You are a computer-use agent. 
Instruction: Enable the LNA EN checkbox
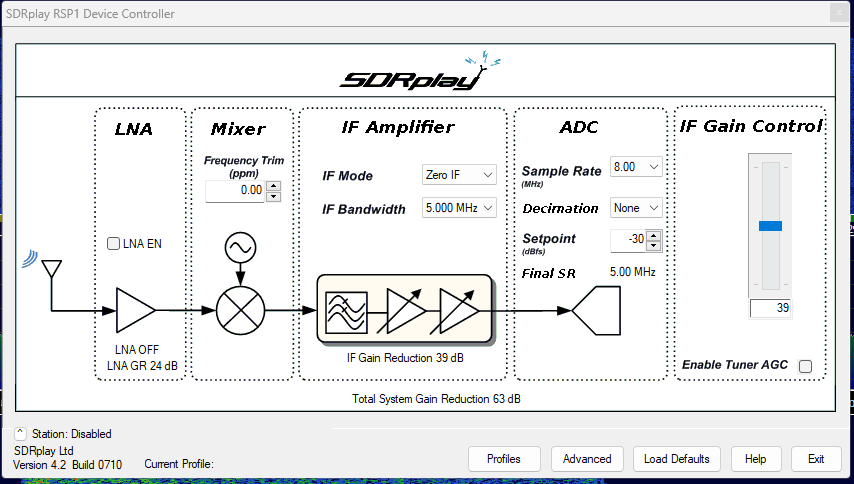(113, 243)
